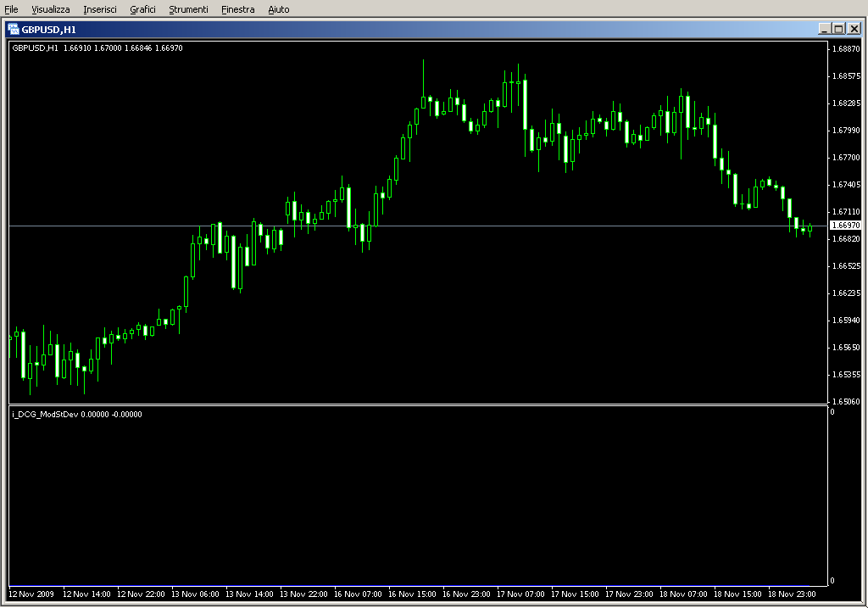Click the 17 Nov 07:00 time label
The image size is (868, 608).
pos(521,594)
